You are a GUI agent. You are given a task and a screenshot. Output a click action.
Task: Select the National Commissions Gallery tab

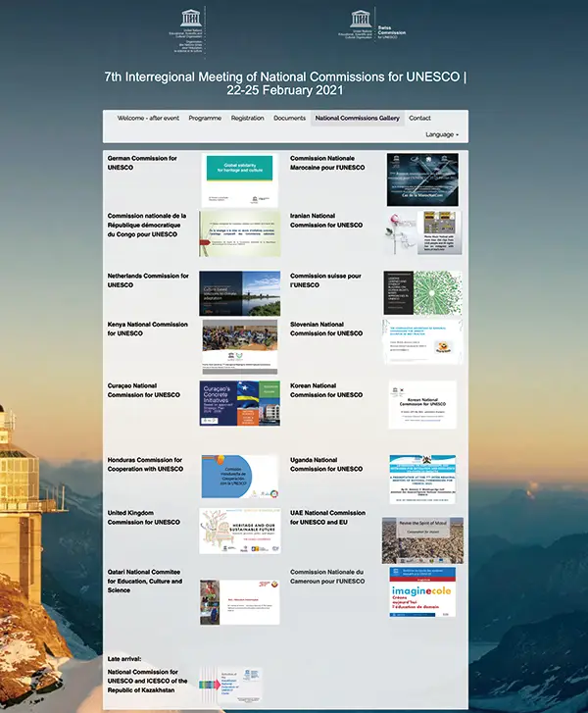358,118
